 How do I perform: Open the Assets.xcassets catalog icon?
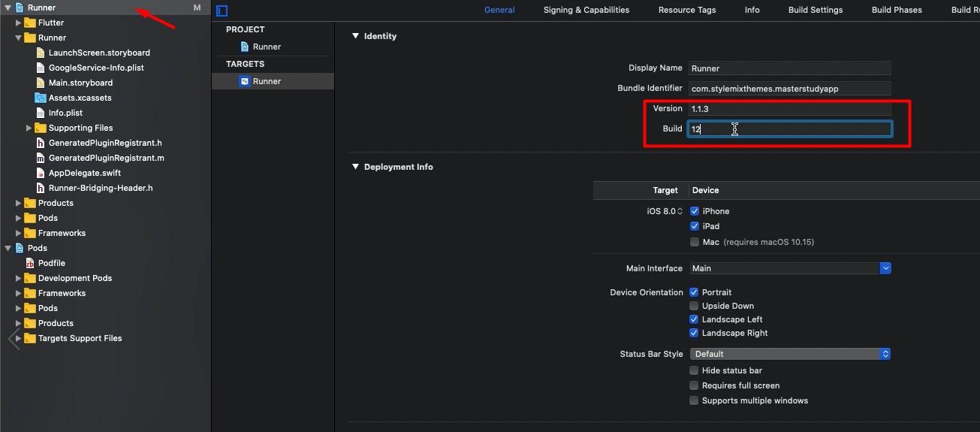(x=41, y=98)
